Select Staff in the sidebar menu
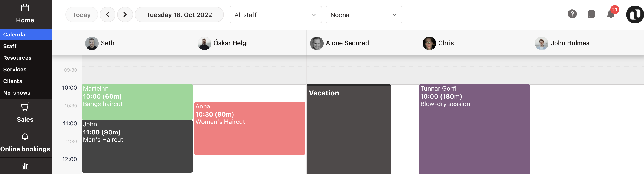 pos(10,46)
